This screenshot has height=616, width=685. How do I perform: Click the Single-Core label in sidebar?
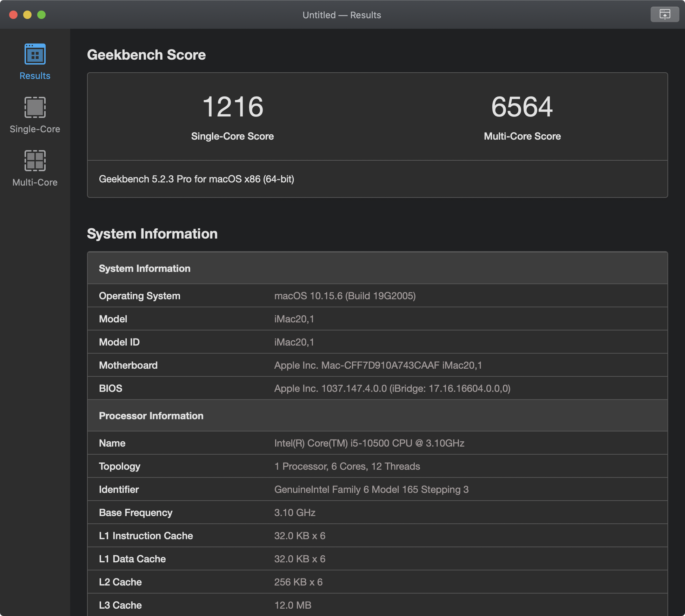pos(35,129)
